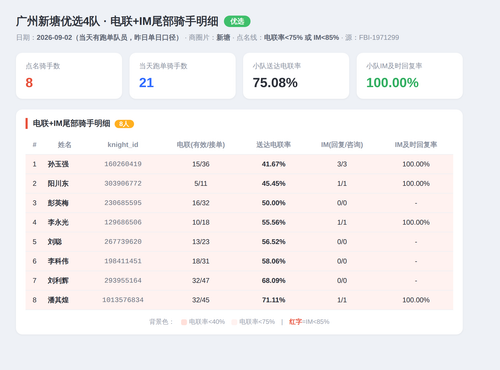Image resolution: width=500 pixels, height=370 pixels.
Task: Click the 68.09% call rate value
Action: tap(273, 281)
